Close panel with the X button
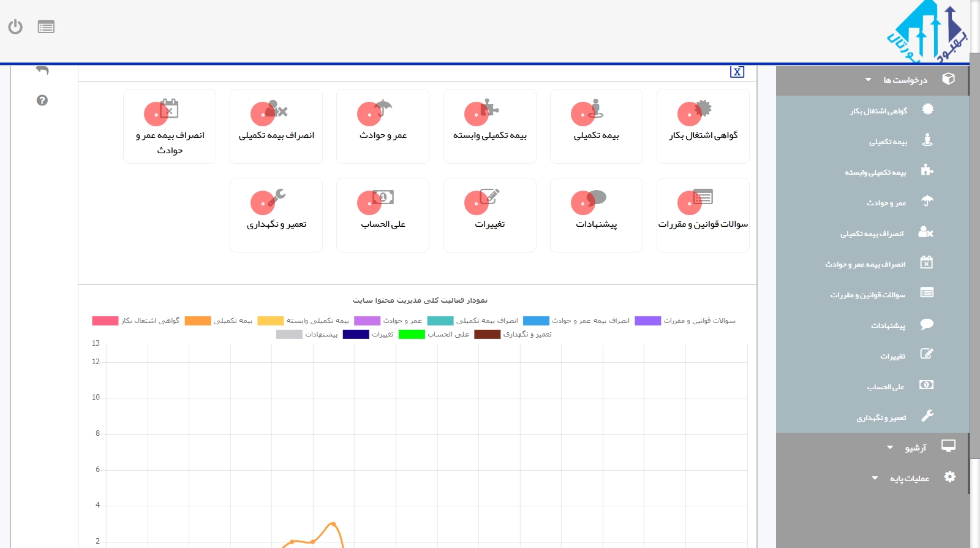 pyautogui.click(x=737, y=72)
